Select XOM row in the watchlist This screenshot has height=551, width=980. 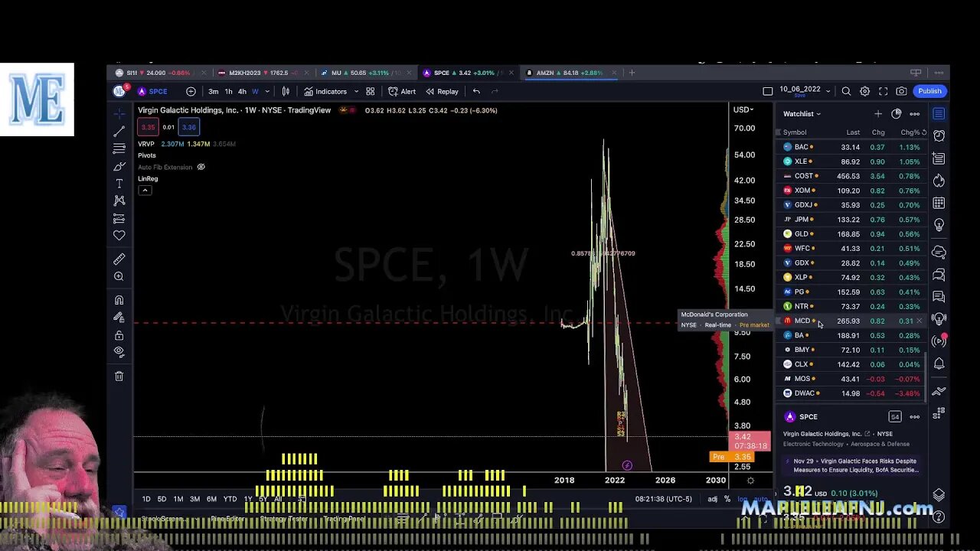tap(851, 191)
